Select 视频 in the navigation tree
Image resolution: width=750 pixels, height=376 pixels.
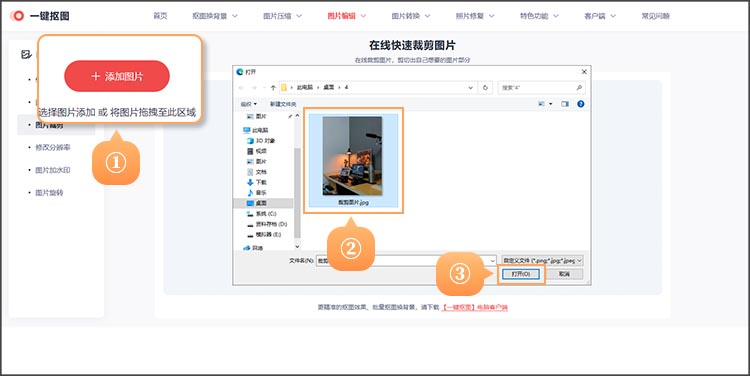pyautogui.click(x=257, y=151)
